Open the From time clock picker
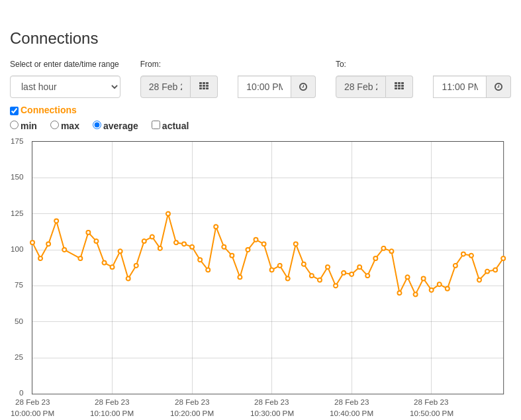 coord(303,87)
